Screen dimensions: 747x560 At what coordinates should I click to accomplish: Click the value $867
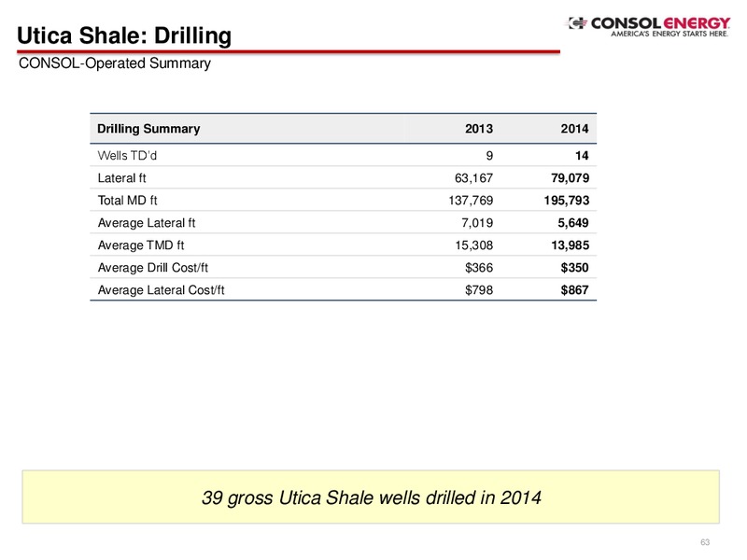[x=574, y=290]
